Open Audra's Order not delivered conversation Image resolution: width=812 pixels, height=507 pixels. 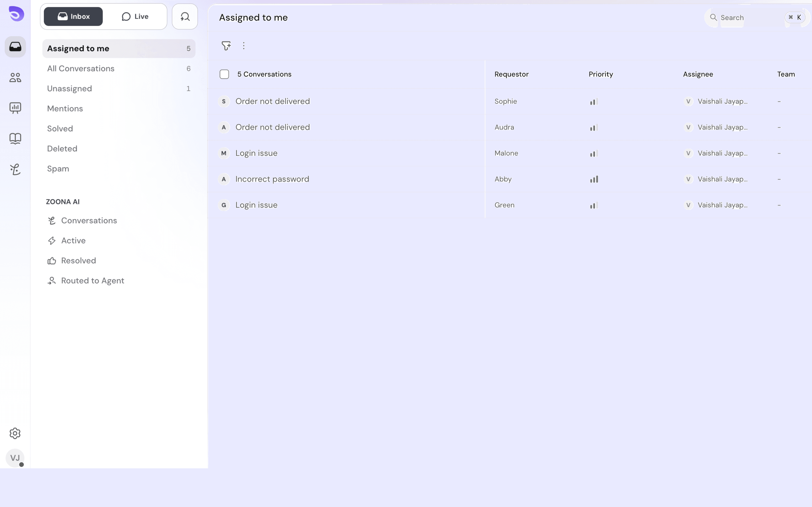273,127
